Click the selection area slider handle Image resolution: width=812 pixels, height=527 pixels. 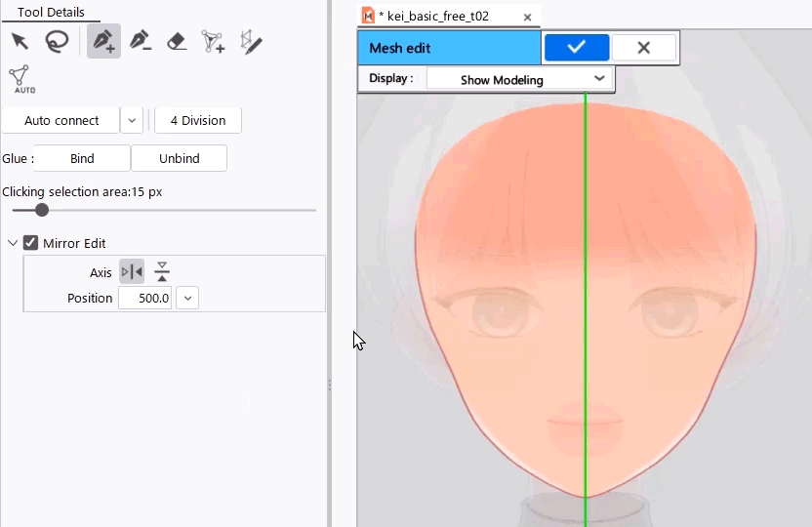coord(42,210)
